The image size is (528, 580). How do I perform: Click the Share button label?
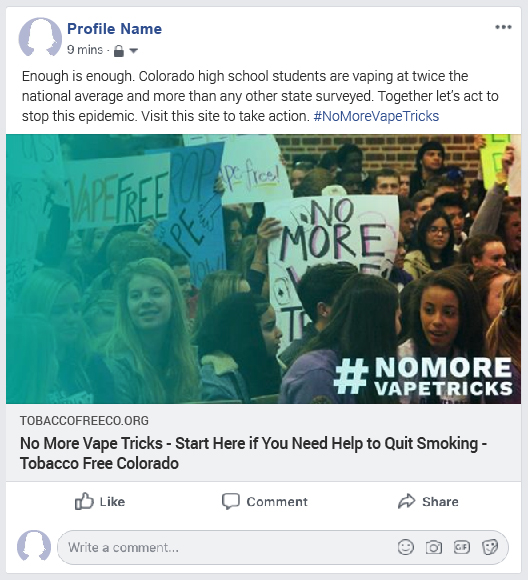[440, 502]
